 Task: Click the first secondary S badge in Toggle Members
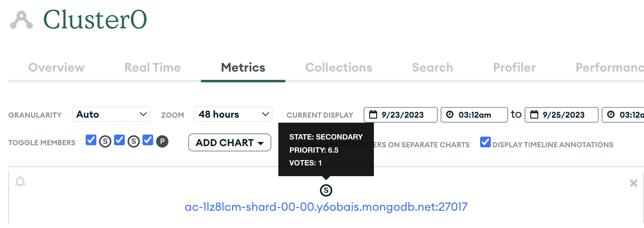tap(105, 142)
